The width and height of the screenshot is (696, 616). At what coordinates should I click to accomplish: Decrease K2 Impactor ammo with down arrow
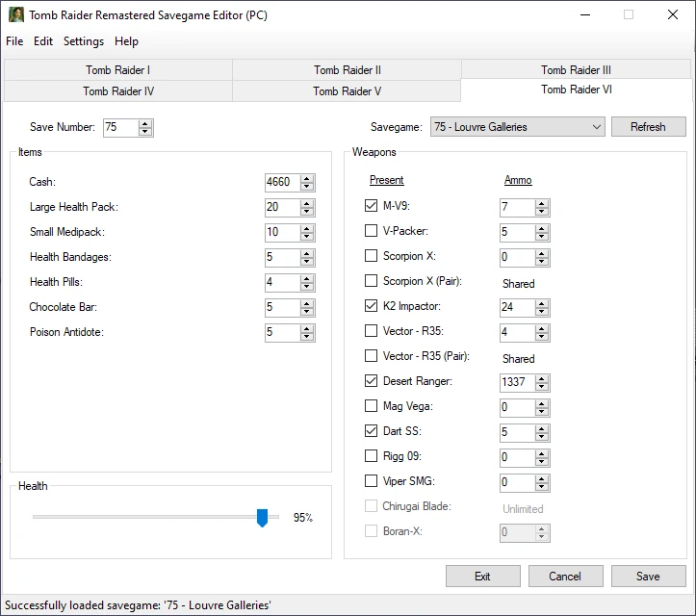[542, 312]
